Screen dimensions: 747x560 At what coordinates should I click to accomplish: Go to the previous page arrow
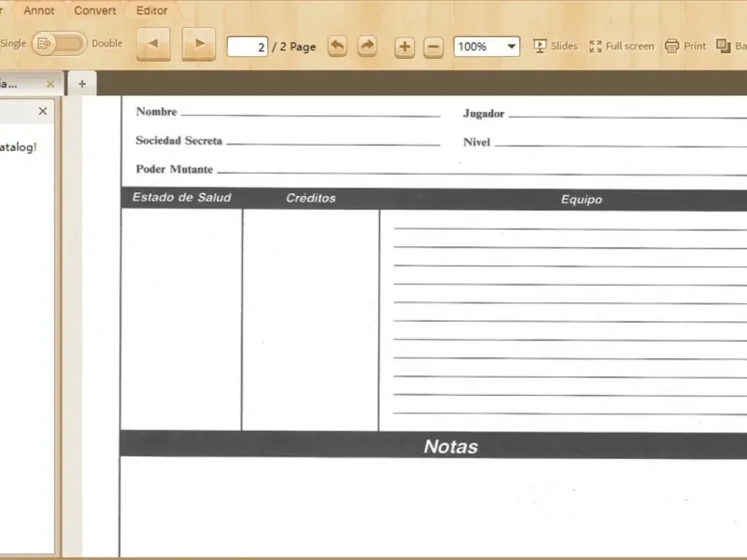point(153,45)
